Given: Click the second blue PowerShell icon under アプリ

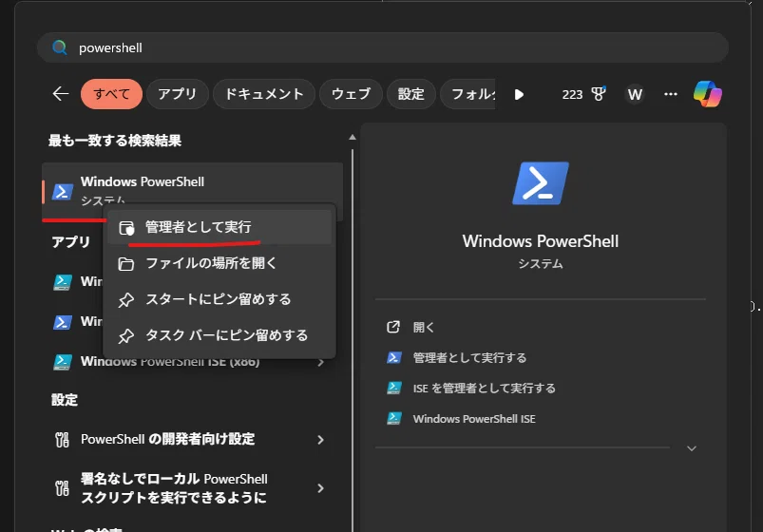Looking at the screenshot, I should click(x=63, y=322).
